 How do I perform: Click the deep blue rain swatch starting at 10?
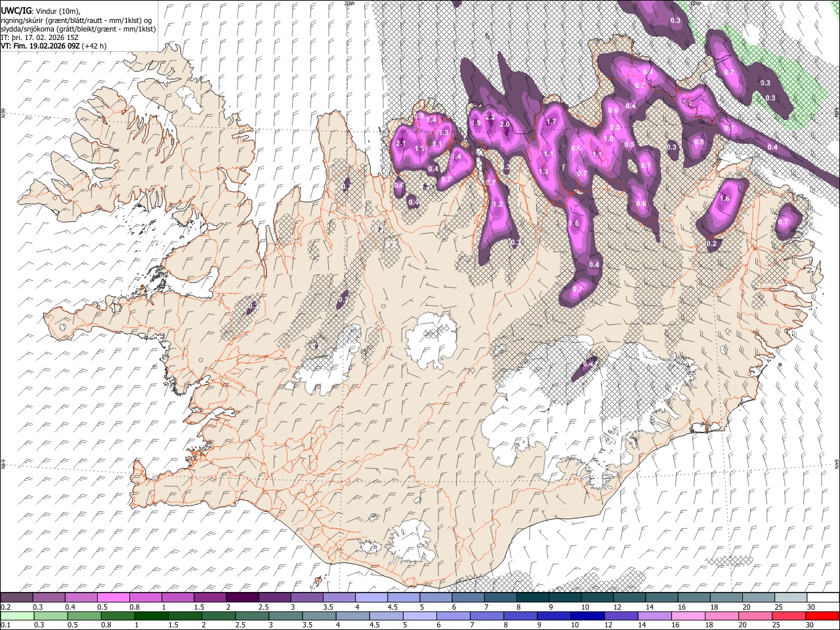coord(587,616)
